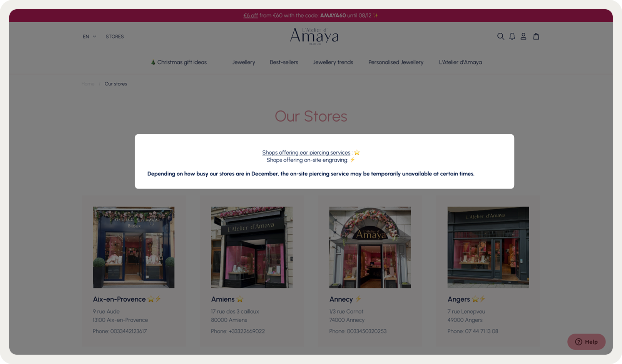Click 'Our stores' breadcrumb text

click(x=116, y=84)
